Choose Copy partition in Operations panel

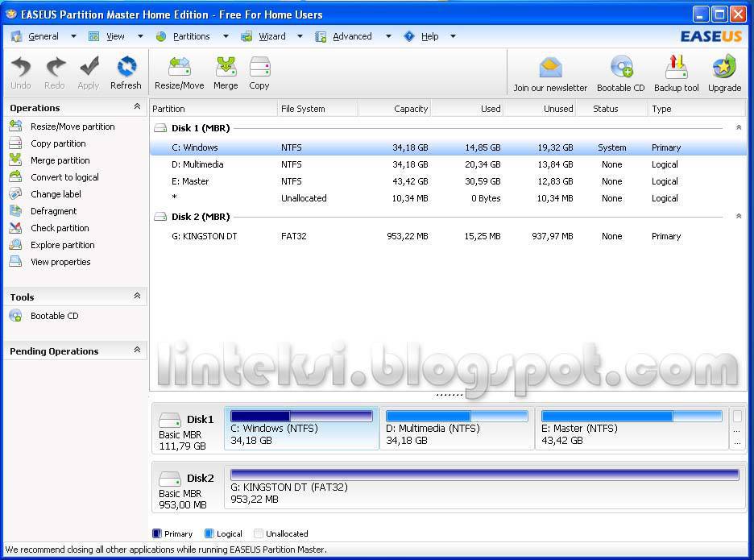pos(58,143)
